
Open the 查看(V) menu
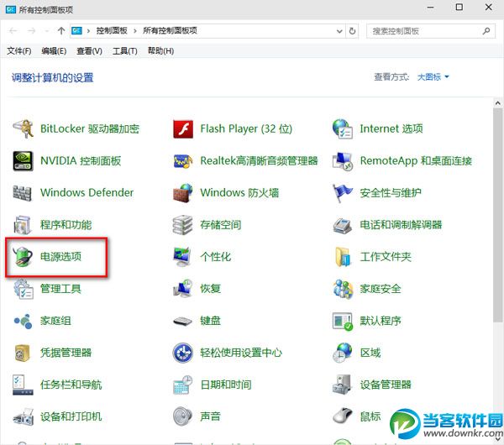(89, 50)
